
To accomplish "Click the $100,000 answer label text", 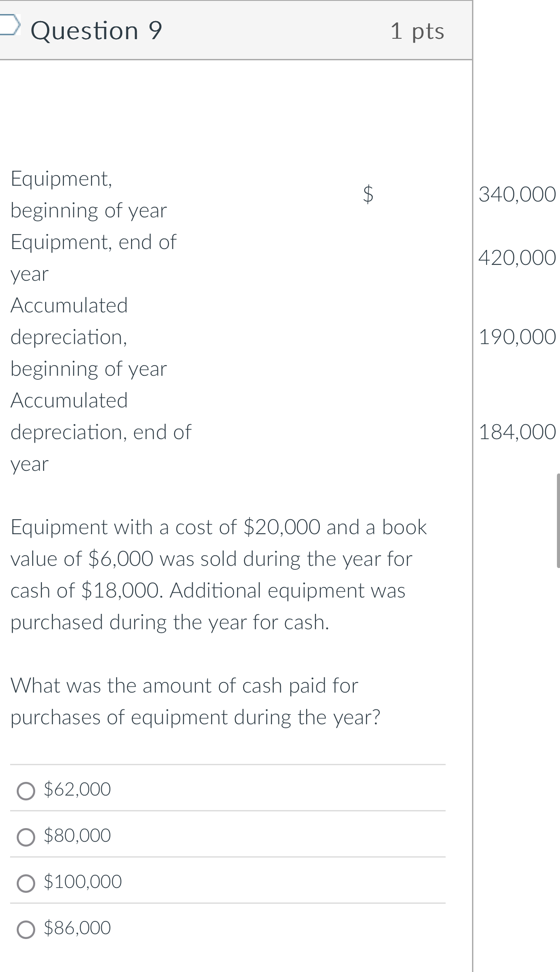I will tap(83, 882).
